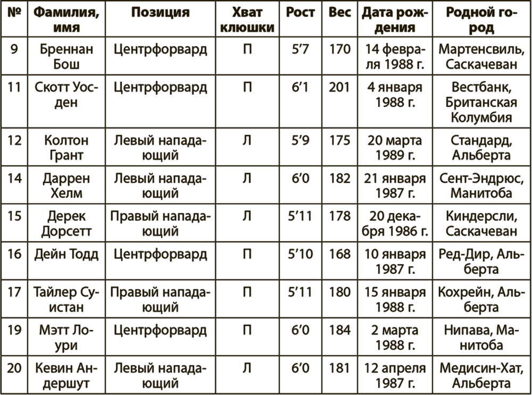Click the weight value 201
Viewport: 532px width, 395px height.
[x=340, y=87]
